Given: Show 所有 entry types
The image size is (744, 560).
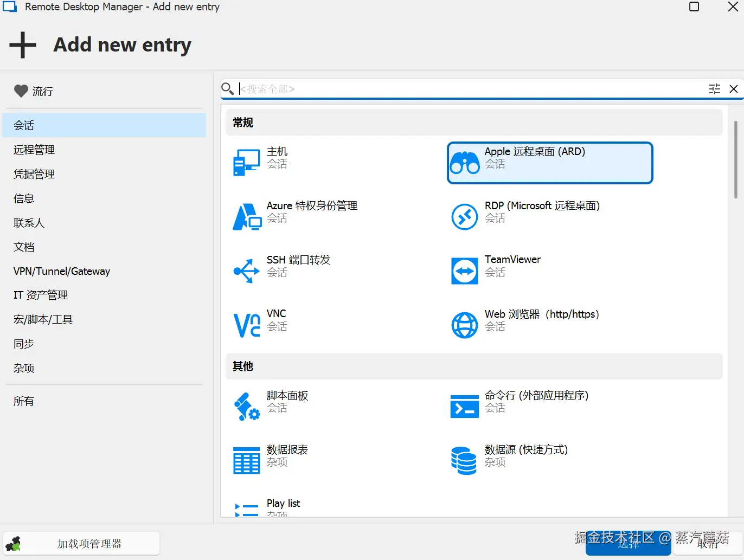Looking at the screenshot, I should coord(104,401).
